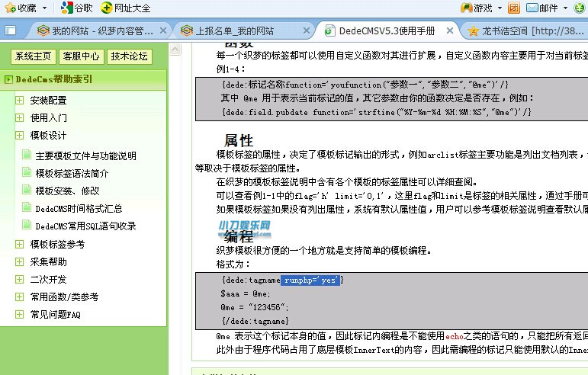Viewport: 588px width, 375px height.
Task: Close the DedeCMSV5.3使用手册 tab
Action: 450,30
